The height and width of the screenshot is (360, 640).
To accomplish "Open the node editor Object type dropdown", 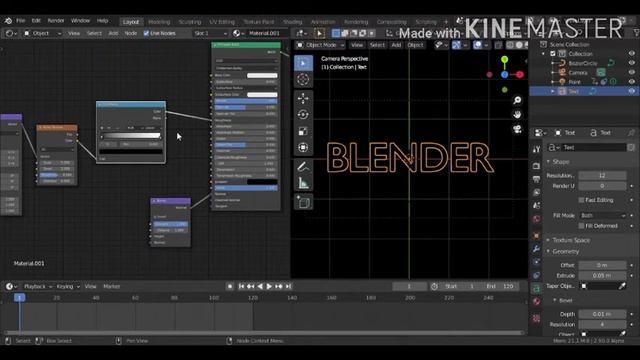I will tap(42, 33).
